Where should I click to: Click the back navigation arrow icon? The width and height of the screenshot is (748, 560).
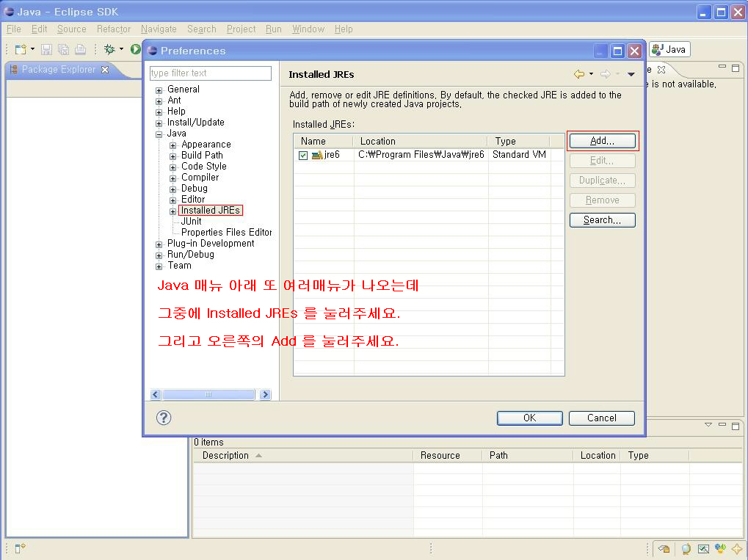(x=579, y=74)
